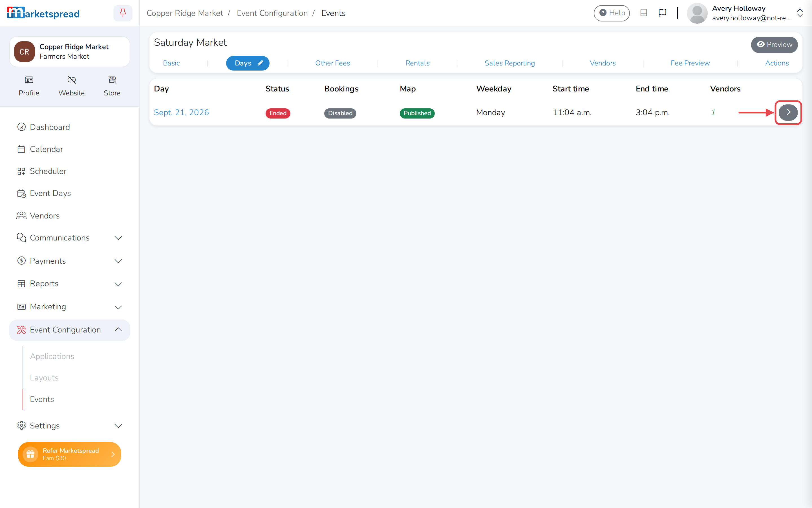Screen dimensions: 812x508
Task: Expand the Reports menu
Action: (70, 284)
